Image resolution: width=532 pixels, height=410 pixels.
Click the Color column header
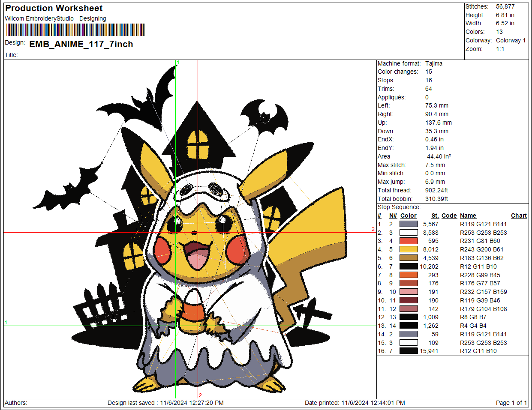tap(409, 215)
